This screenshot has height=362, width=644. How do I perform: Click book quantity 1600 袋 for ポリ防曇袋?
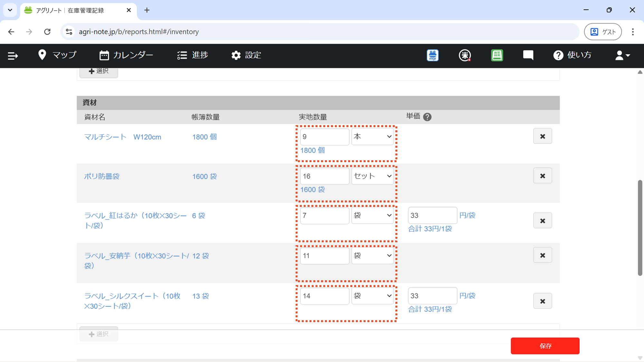pos(204,177)
